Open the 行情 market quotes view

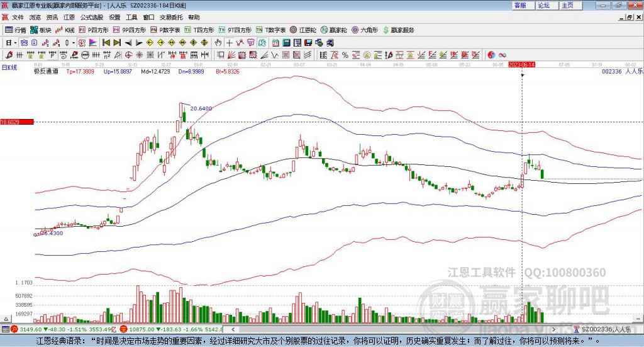16,30
